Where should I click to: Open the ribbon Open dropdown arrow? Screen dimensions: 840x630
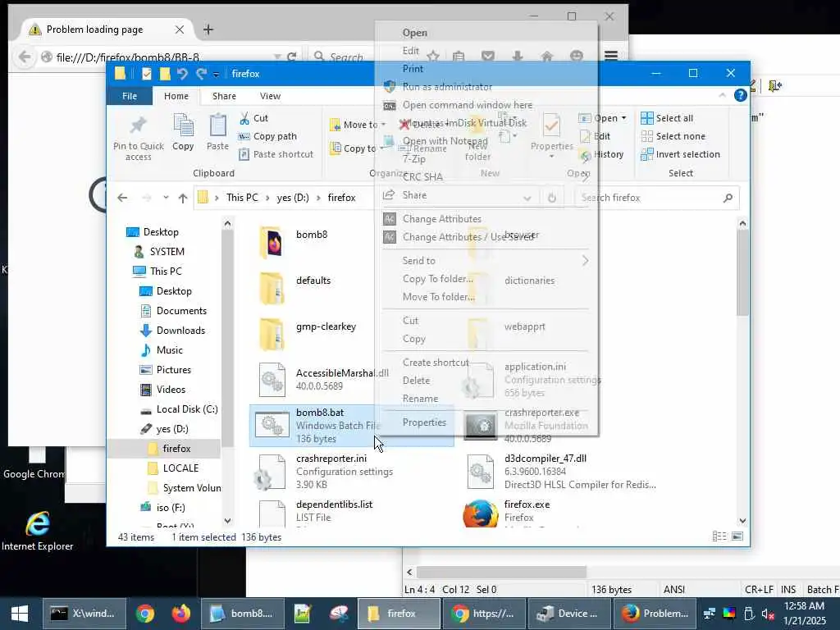point(623,118)
